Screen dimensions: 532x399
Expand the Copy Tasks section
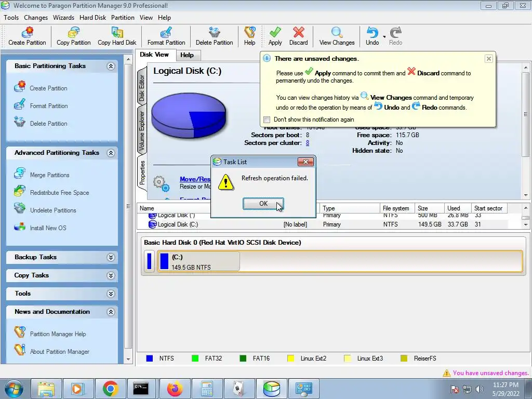coord(111,275)
